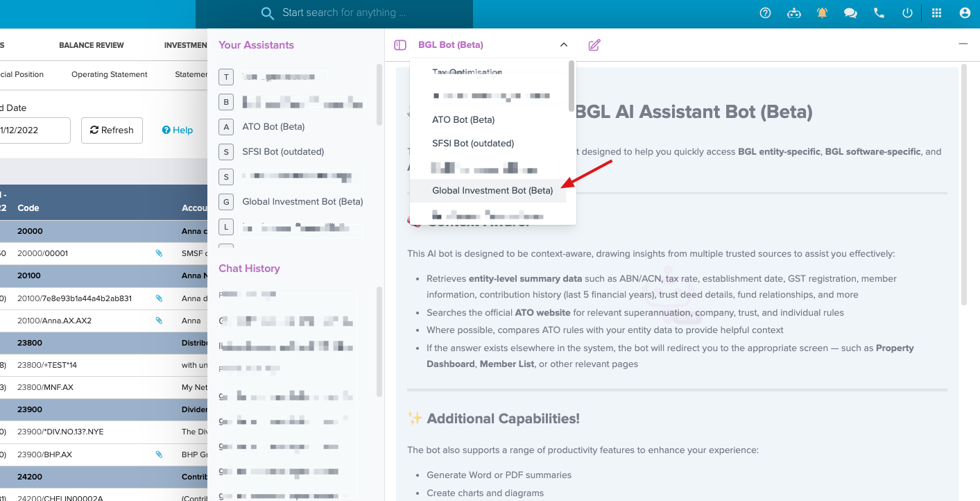Click the date input field
The height and width of the screenshot is (501, 980).
tap(35, 130)
